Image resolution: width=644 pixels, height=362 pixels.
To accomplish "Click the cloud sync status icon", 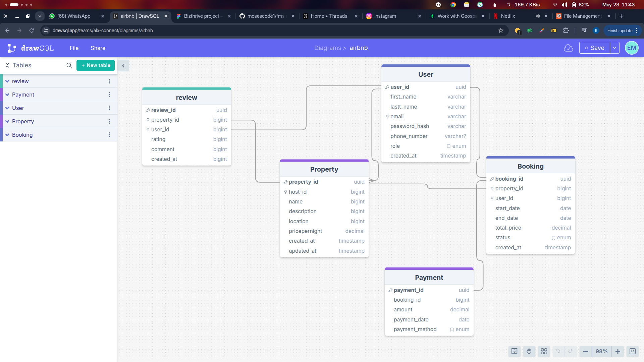I will pos(569,48).
